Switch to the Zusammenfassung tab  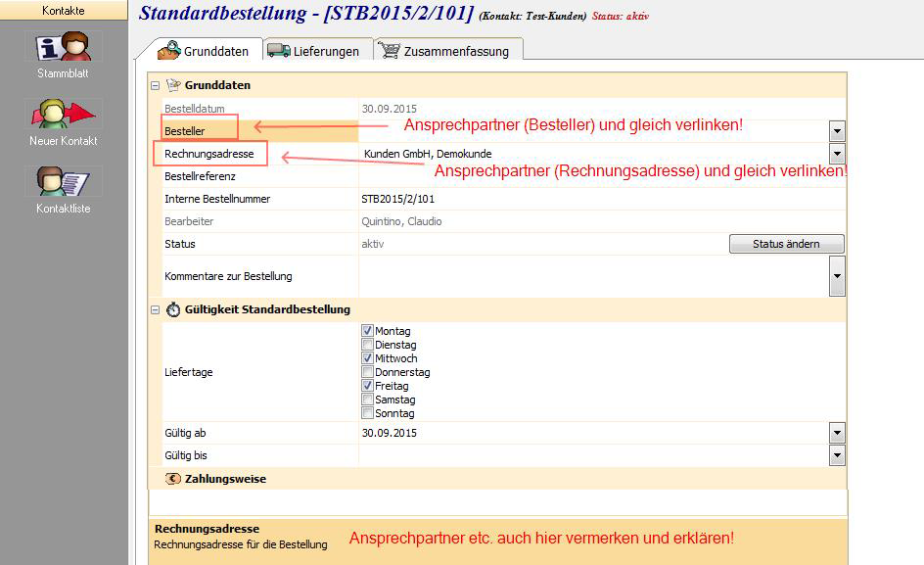pos(448,51)
